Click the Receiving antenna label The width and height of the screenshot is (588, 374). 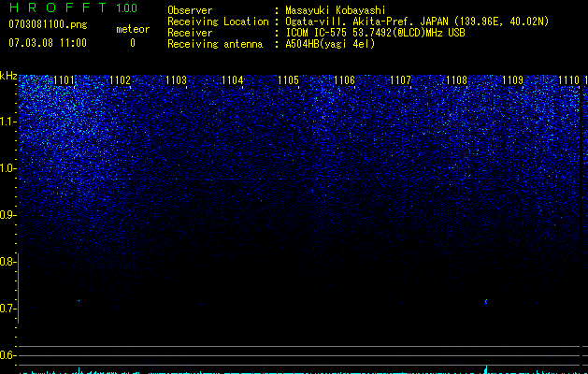[x=215, y=44]
